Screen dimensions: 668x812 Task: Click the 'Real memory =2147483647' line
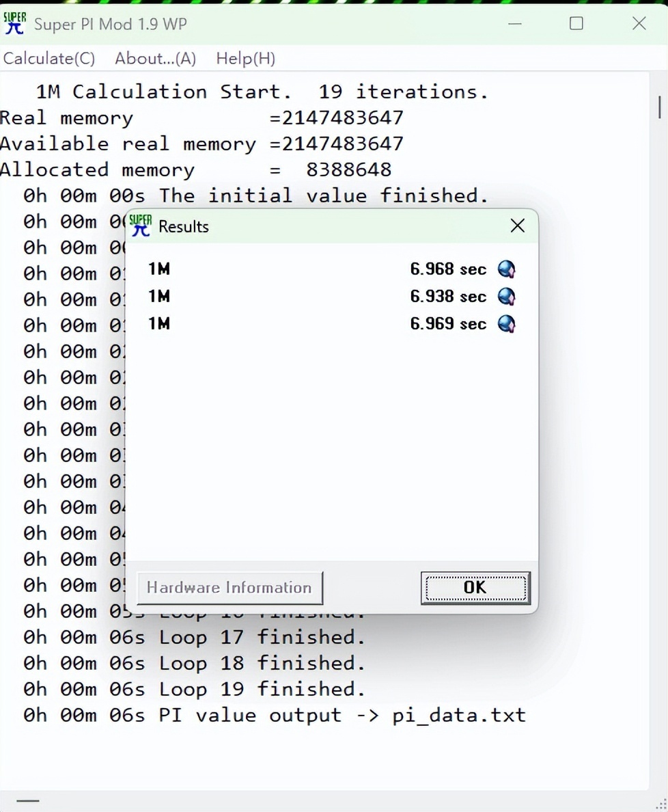(201, 118)
